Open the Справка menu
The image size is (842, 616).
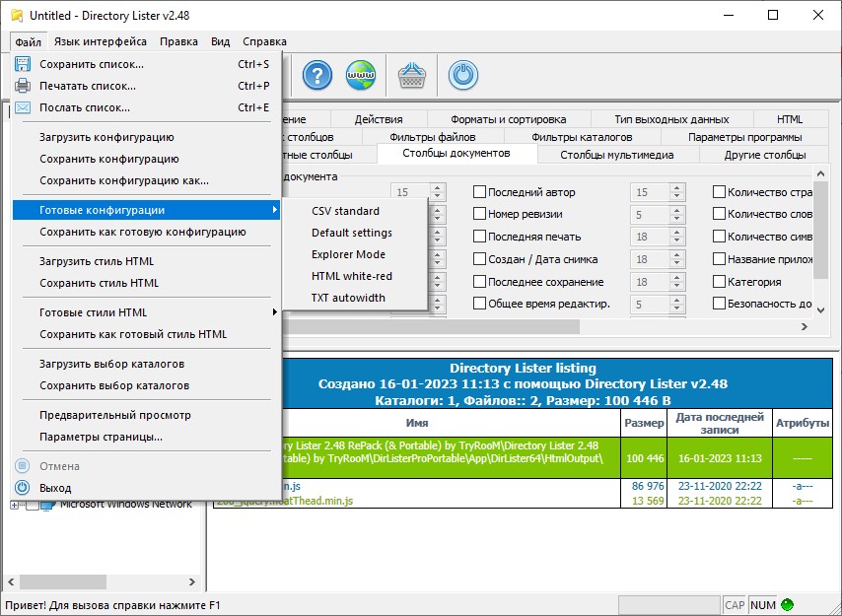(x=264, y=41)
